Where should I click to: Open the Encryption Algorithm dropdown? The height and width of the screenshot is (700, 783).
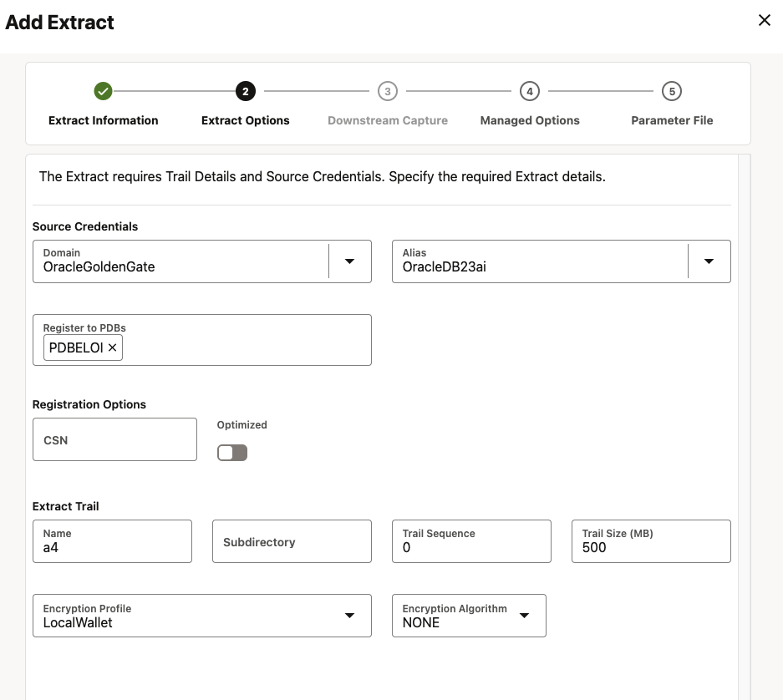(x=524, y=616)
